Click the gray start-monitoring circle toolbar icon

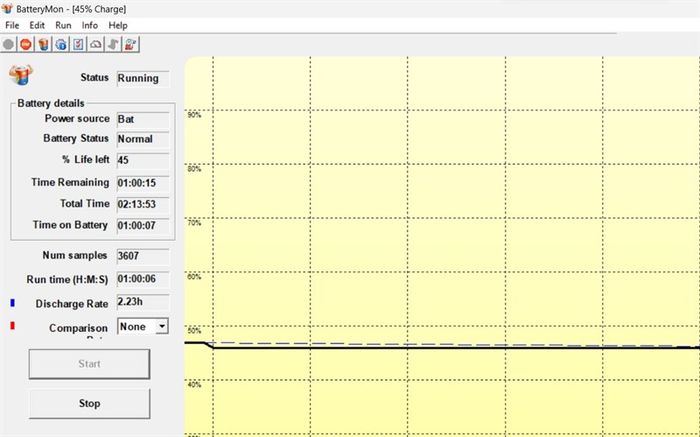(9, 44)
